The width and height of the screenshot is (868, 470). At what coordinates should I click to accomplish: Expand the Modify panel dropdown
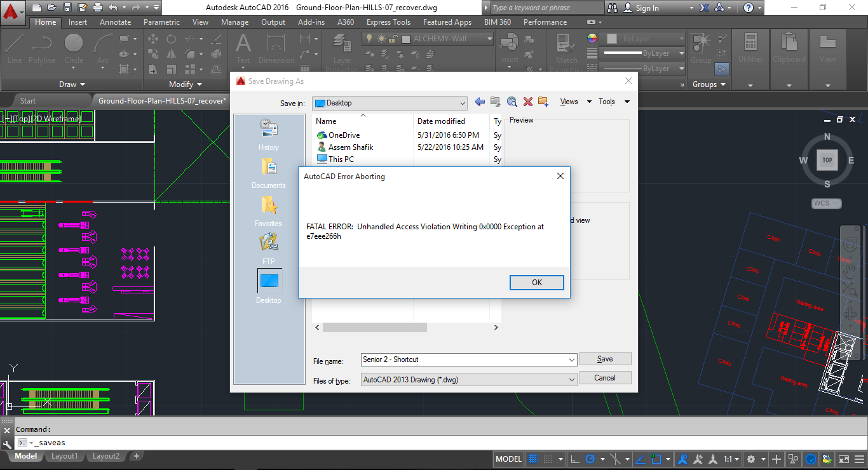pyautogui.click(x=186, y=84)
